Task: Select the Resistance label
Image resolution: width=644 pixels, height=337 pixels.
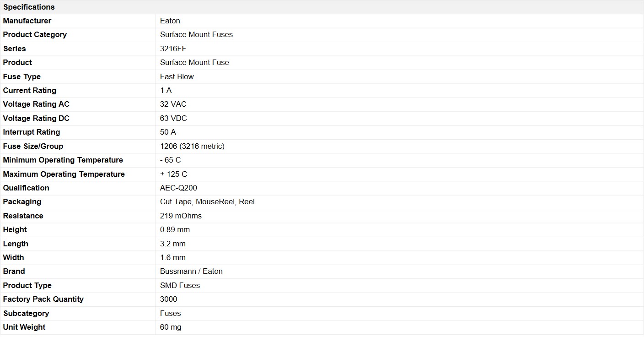Action: [23, 216]
